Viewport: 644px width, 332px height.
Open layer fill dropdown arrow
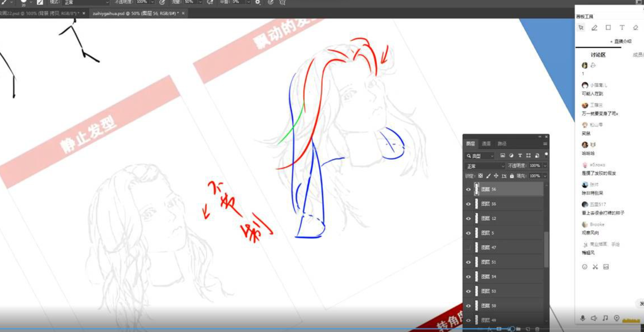(545, 176)
